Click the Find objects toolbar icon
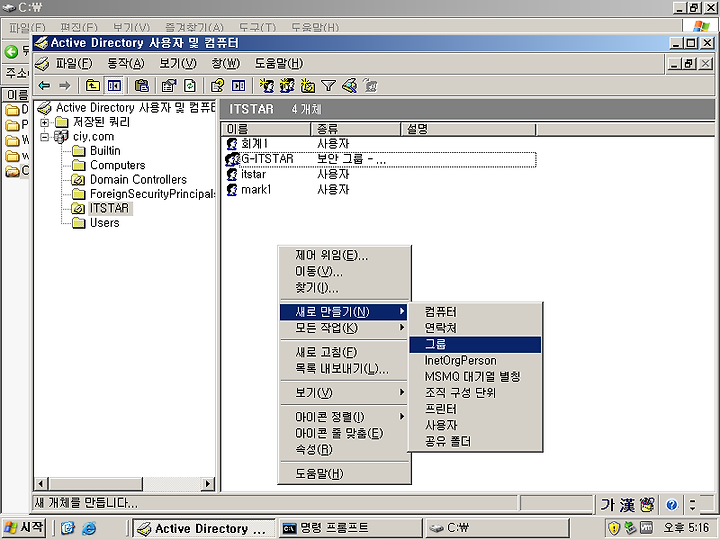720x540 pixels. pyautogui.click(x=349, y=85)
